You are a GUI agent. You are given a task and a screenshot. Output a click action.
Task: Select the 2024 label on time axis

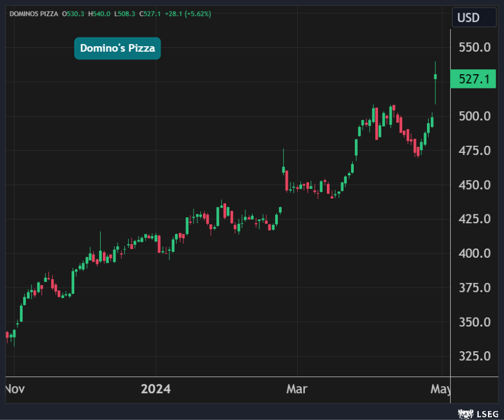pyautogui.click(x=156, y=389)
